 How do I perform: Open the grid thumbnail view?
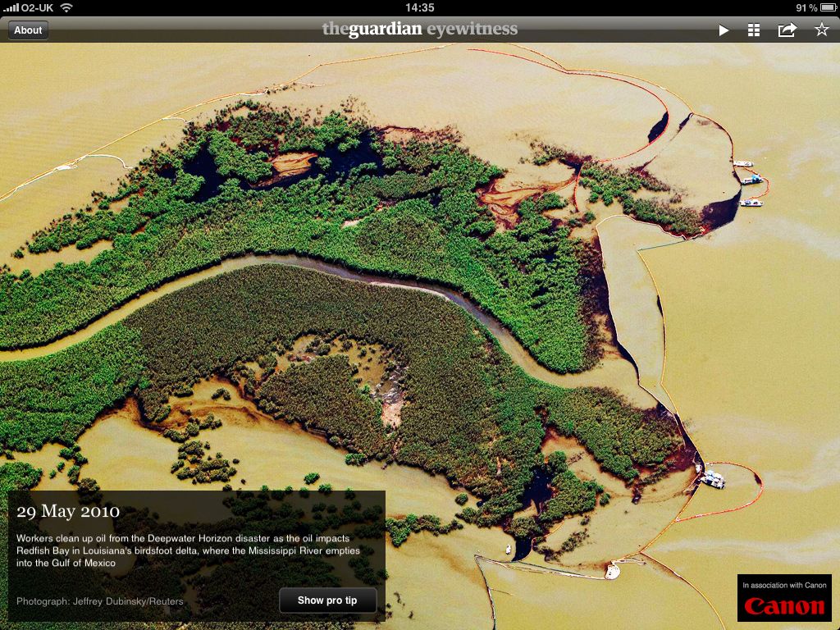tap(754, 30)
